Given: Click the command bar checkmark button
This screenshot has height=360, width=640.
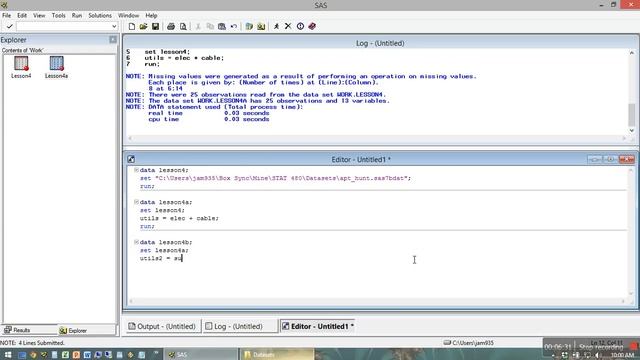Looking at the screenshot, I should (x=9, y=27).
